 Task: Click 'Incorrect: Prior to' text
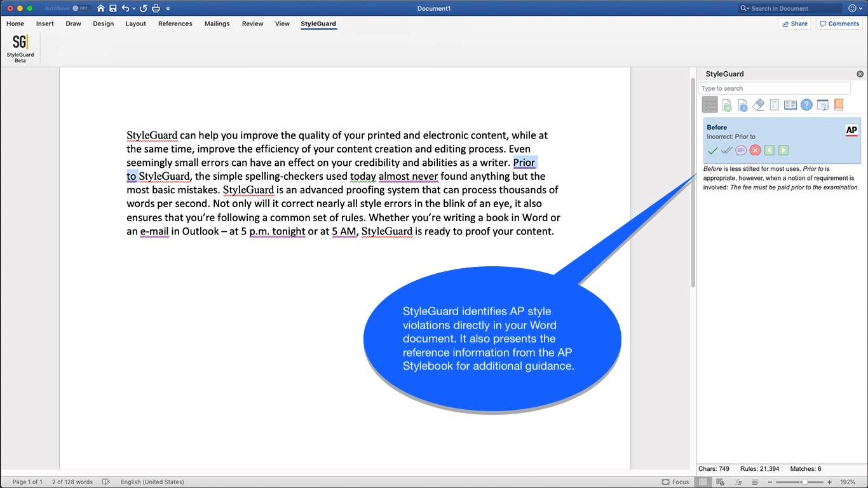point(731,137)
